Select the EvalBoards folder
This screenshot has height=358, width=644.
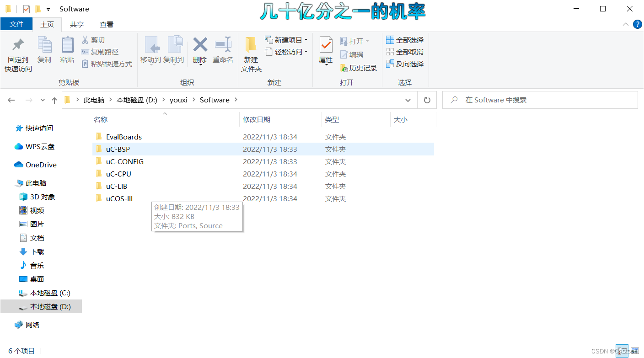tap(124, 137)
